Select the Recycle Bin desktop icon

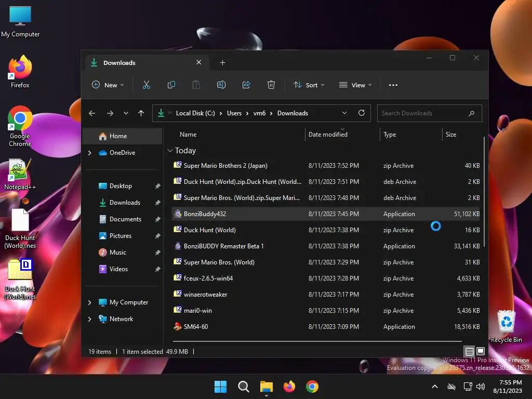pyautogui.click(x=506, y=326)
